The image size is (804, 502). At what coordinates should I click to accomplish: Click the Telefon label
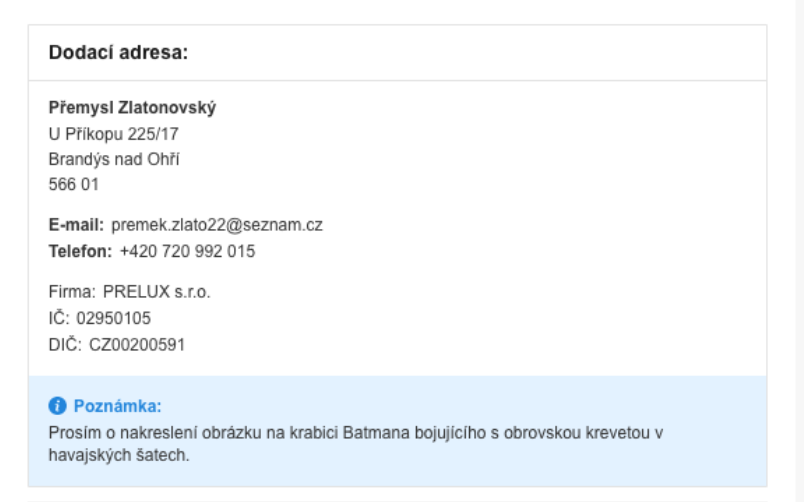pos(80,251)
